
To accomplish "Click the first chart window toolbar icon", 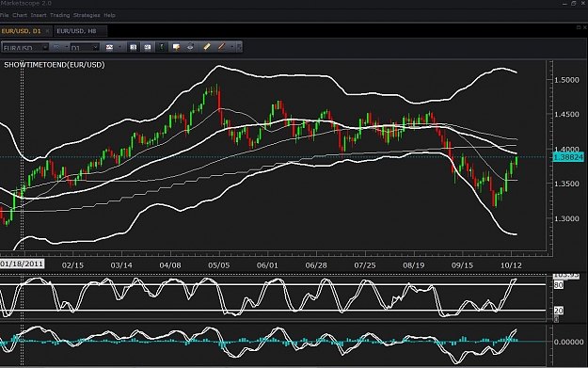I will pyautogui.click(x=134, y=47).
